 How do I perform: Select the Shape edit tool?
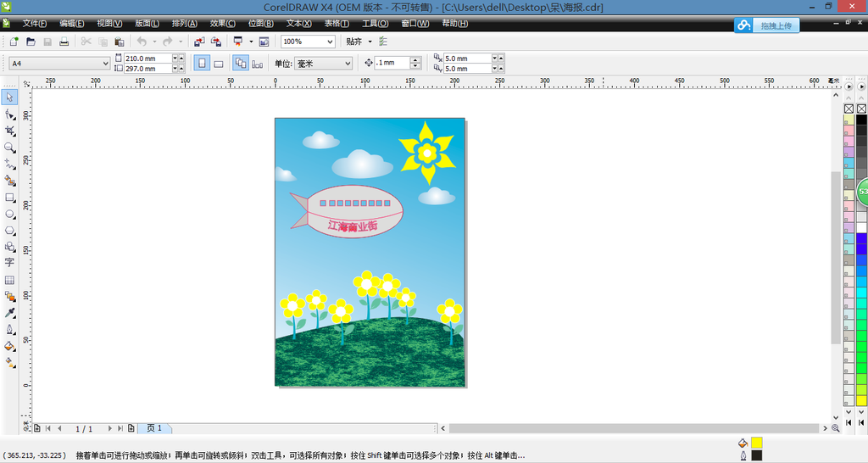pos(9,114)
